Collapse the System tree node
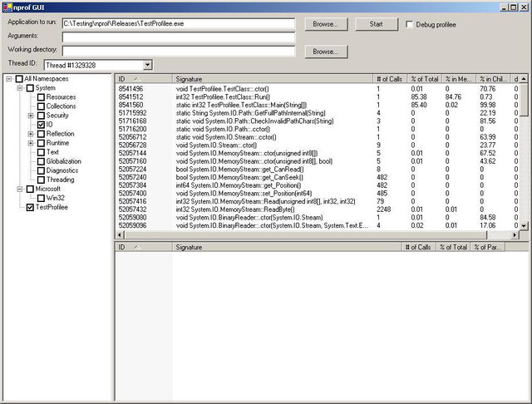The height and width of the screenshot is (404, 532). click(20, 88)
